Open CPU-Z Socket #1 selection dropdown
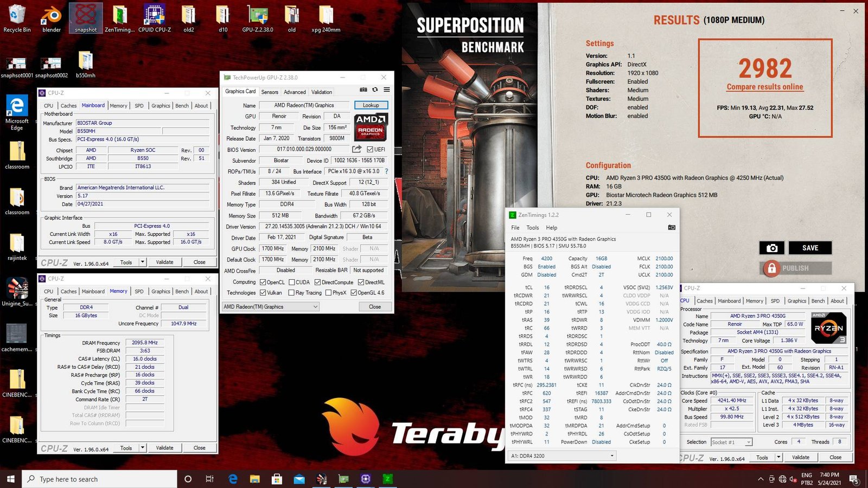Image resolution: width=868 pixels, height=488 pixels. pyautogui.click(x=731, y=442)
